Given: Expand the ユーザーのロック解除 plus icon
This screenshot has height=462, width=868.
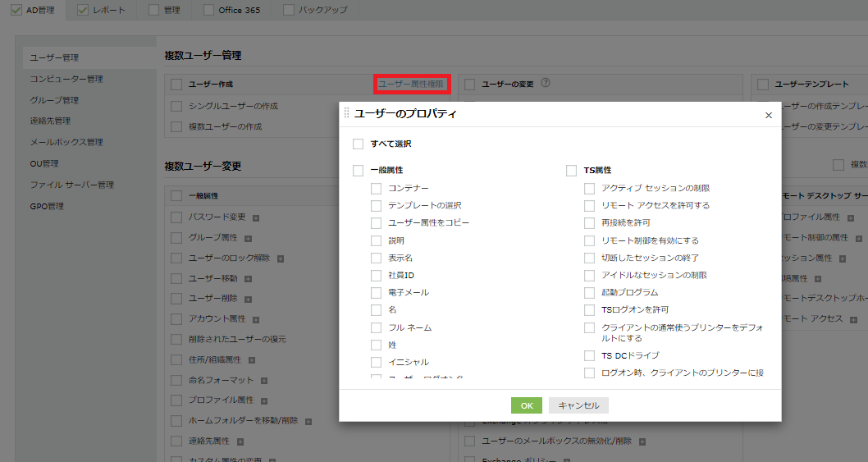Looking at the screenshot, I should (281, 258).
